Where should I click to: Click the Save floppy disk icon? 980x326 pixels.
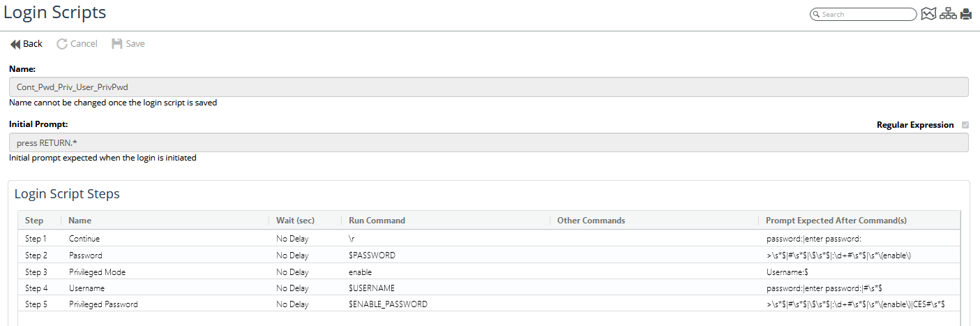[117, 44]
